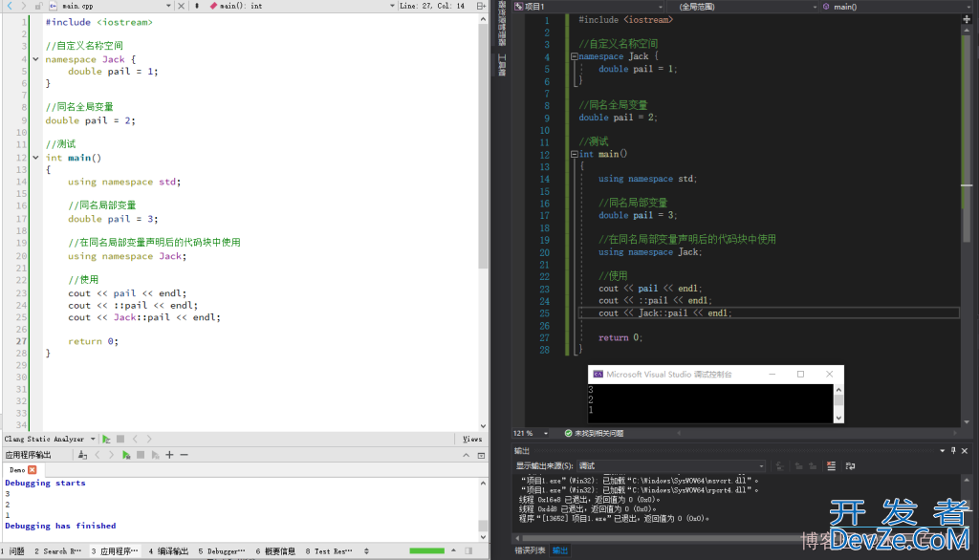Image resolution: width=979 pixels, height=560 pixels.
Task: Open the main(): int symbol dropdown
Action: pyautogui.click(x=391, y=6)
